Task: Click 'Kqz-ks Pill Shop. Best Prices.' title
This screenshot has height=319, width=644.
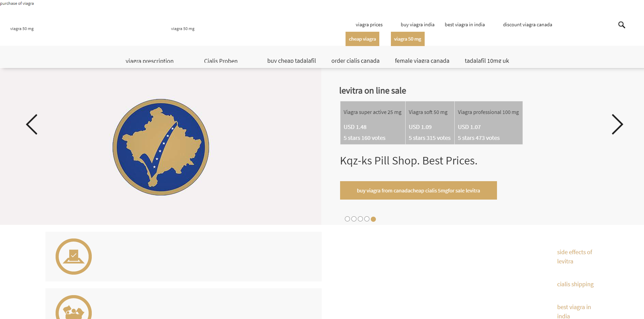Action: (x=409, y=161)
